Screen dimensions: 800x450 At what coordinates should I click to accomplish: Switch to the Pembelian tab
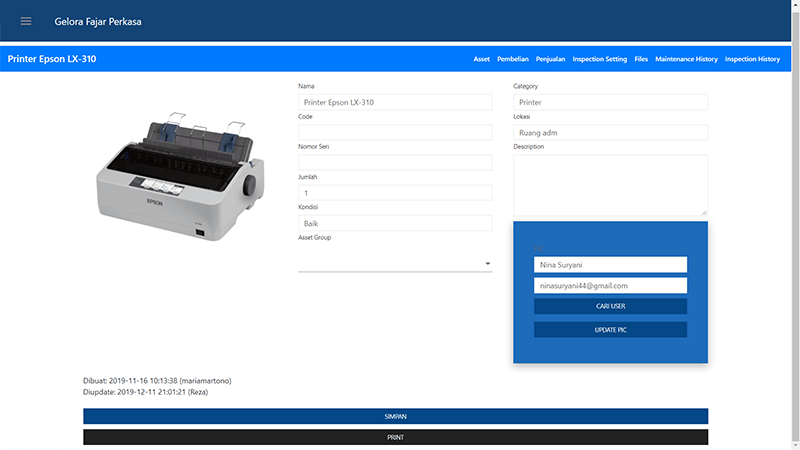[513, 59]
